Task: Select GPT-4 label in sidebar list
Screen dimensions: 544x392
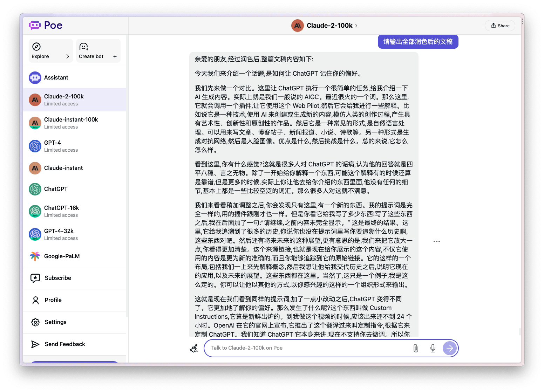Action: (53, 143)
